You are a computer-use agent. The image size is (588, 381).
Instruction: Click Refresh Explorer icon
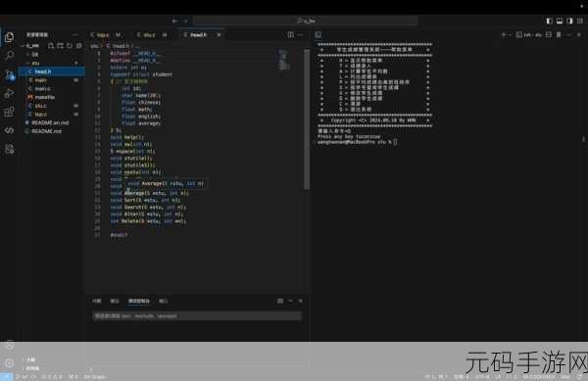click(70, 46)
